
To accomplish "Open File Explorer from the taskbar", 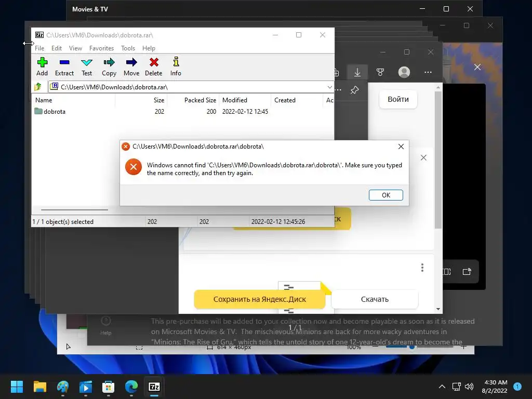I will (39, 387).
